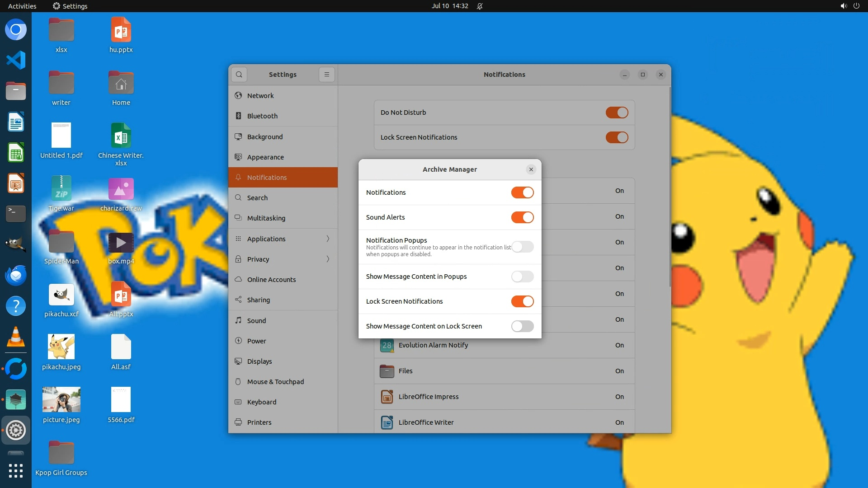Select Online Accounts in the sidebar
868x488 pixels.
pyautogui.click(x=271, y=280)
